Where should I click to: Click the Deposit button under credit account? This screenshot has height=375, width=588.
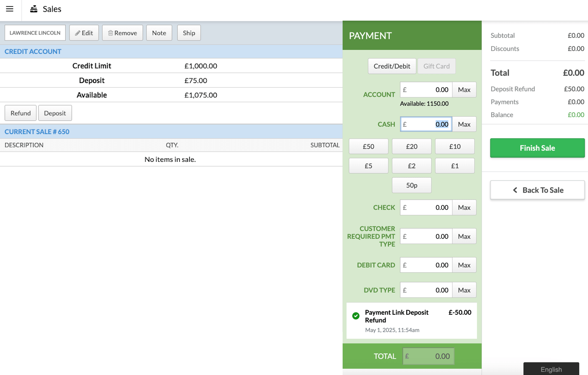click(55, 113)
